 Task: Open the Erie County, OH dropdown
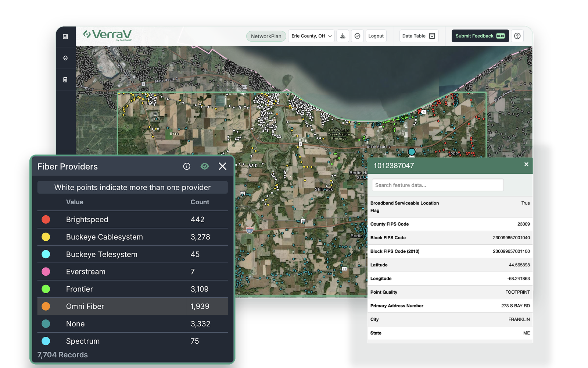pyautogui.click(x=311, y=36)
